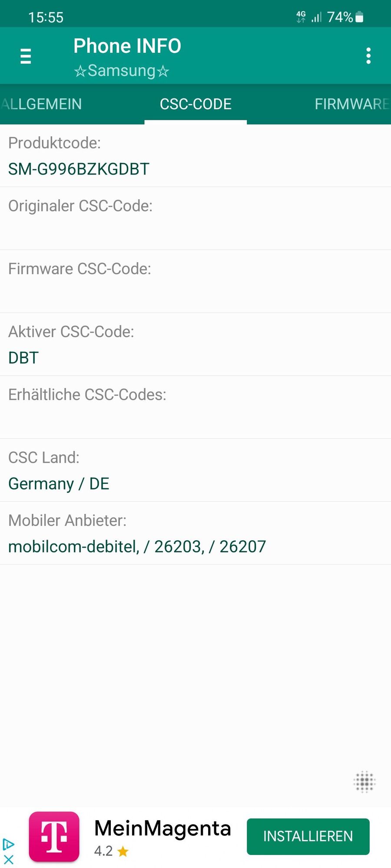Tap the ad info triangle icon
The width and height of the screenshot is (391, 868).
(x=9, y=844)
